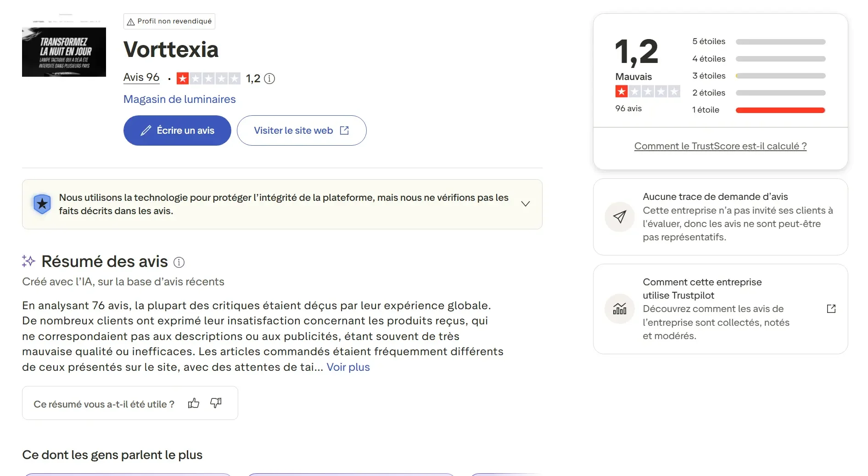This screenshot has width=868, height=476.
Task: Click the 'Aucune trace de demande d'avis' title
Action: (715, 197)
